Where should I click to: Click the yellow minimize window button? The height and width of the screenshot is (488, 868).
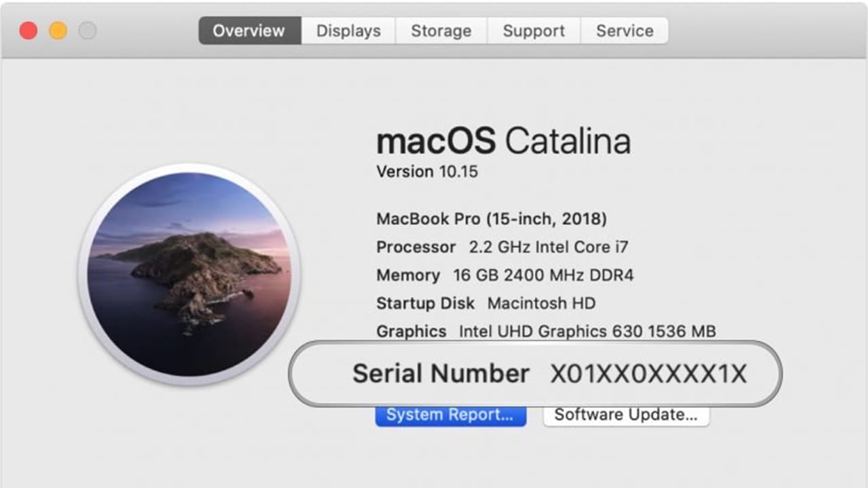[58, 30]
